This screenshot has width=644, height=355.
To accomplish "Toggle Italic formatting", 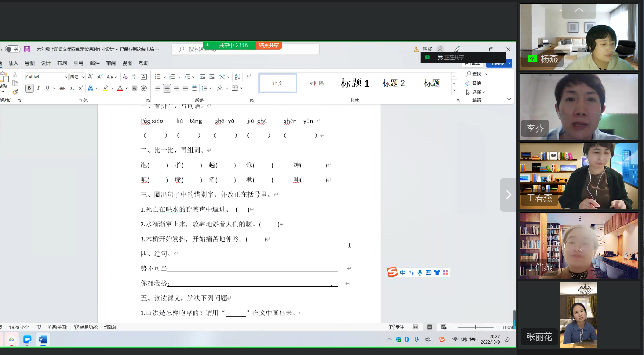I will tap(39, 88).
